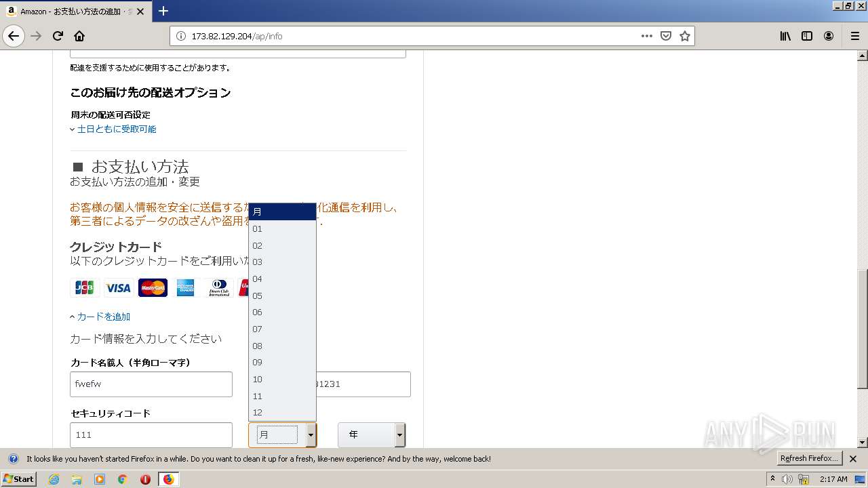
Task: Choose month 02 from the list
Action: (x=282, y=245)
